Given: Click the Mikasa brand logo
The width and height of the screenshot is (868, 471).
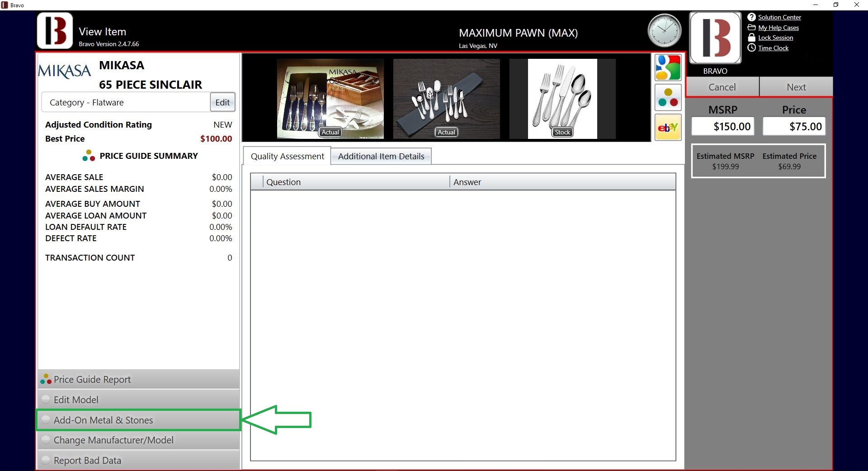Looking at the screenshot, I should (x=65, y=71).
